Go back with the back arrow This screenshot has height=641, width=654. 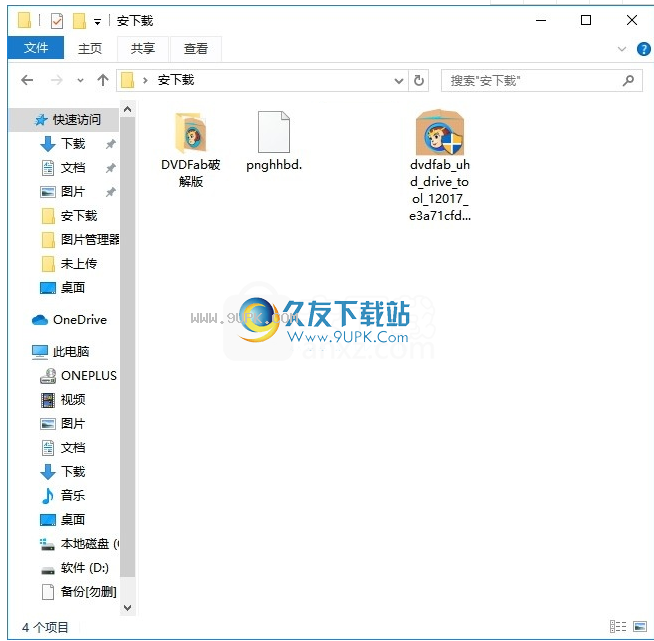[x=27, y=80]
